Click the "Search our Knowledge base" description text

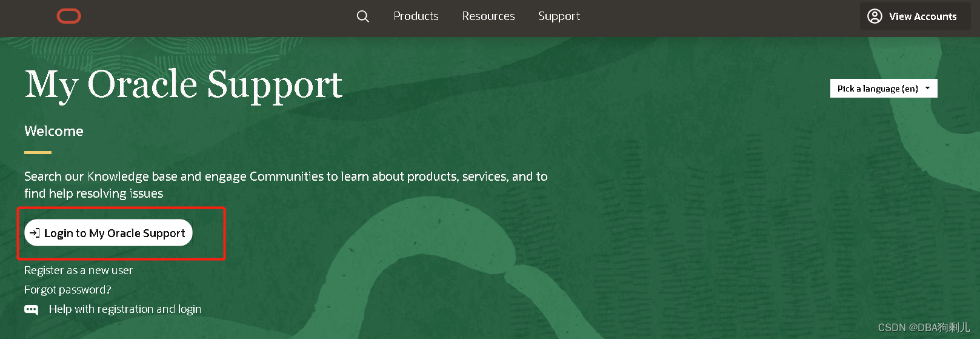(x=286, y=185)
